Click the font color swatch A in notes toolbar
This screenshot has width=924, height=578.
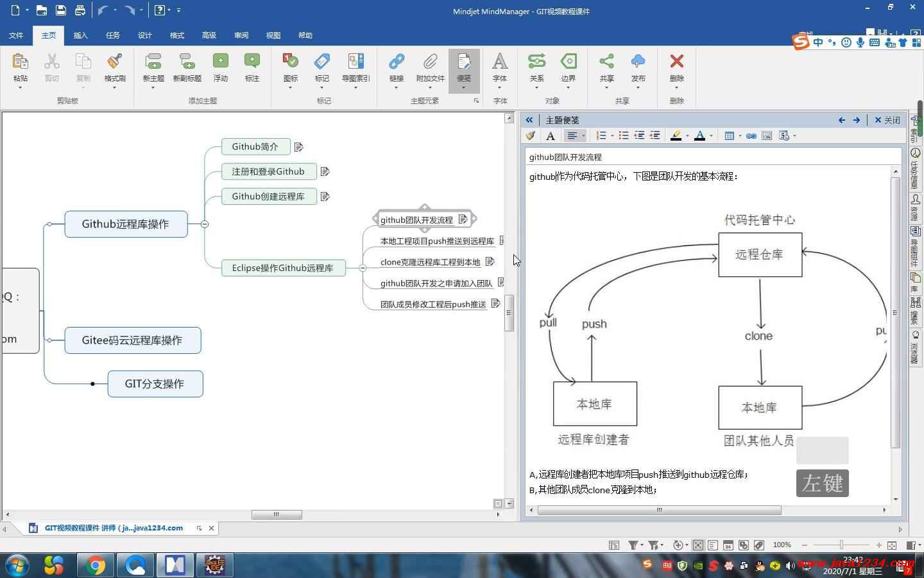tap(700, 136)
